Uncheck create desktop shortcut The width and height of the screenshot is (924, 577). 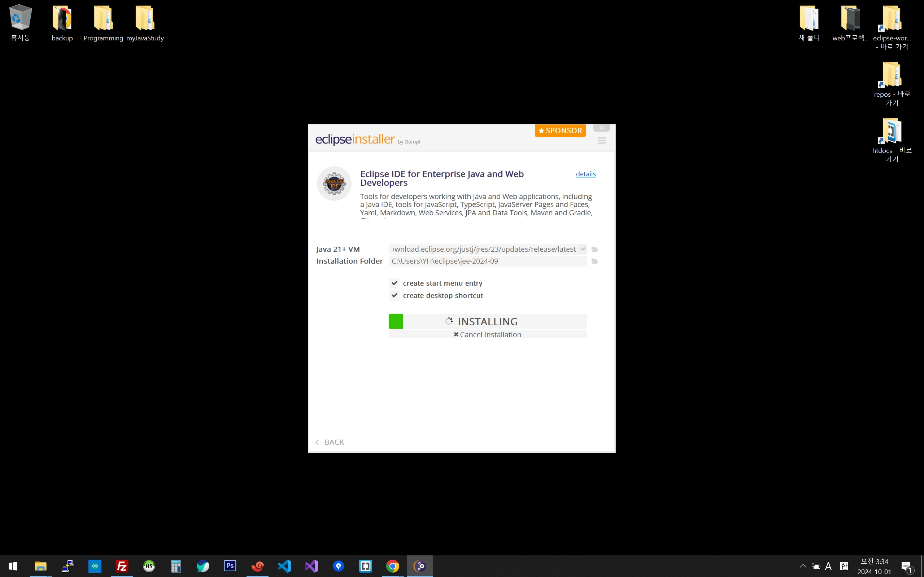(394, 295)
